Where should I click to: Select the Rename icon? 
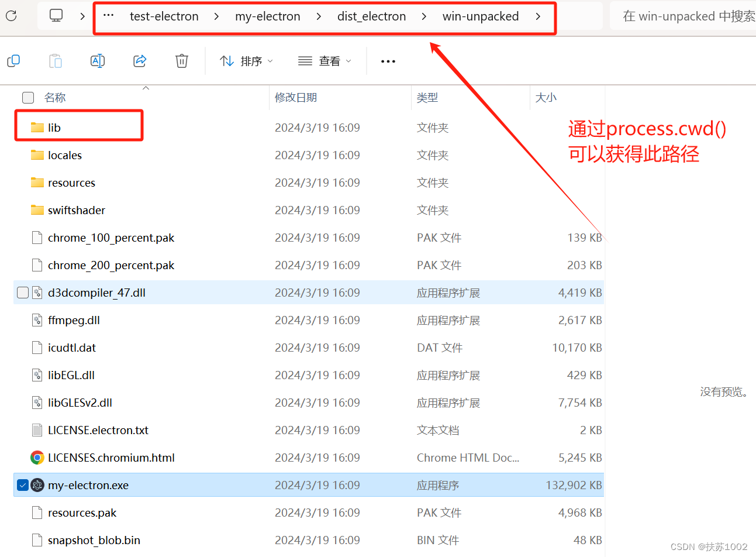(x=98, y=60)
